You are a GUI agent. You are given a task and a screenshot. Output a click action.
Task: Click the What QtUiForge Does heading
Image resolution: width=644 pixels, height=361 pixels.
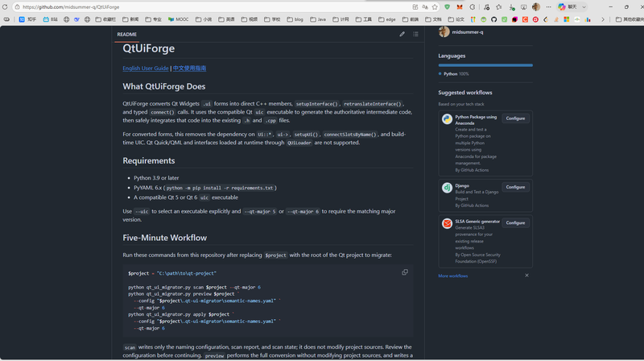(x=164, y=86)
